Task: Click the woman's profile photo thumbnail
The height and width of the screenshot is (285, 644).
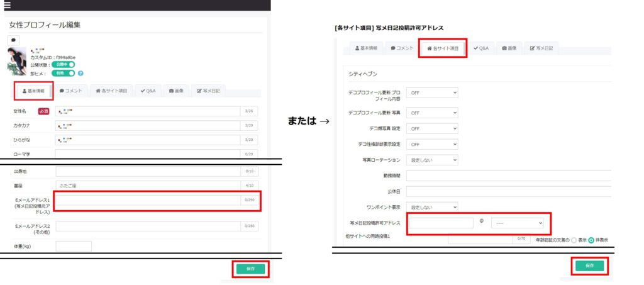Action: (x=17, y=61)
